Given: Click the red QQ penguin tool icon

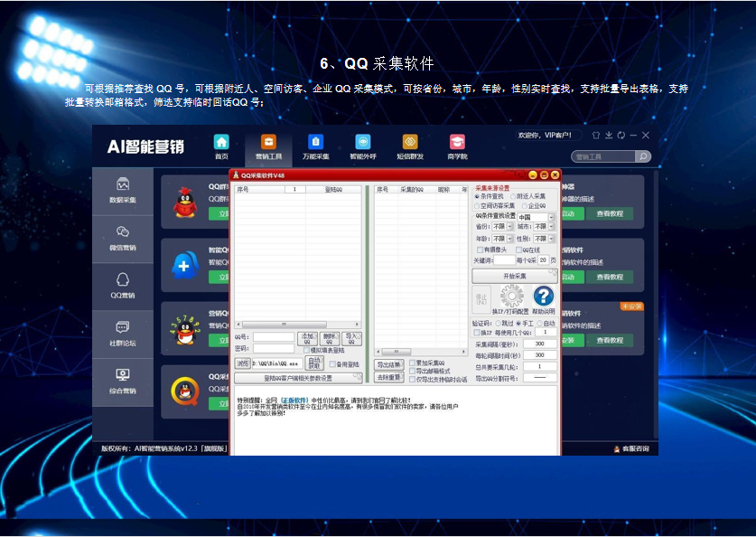Looking at the screenshot, I should [x=185, y=203].
